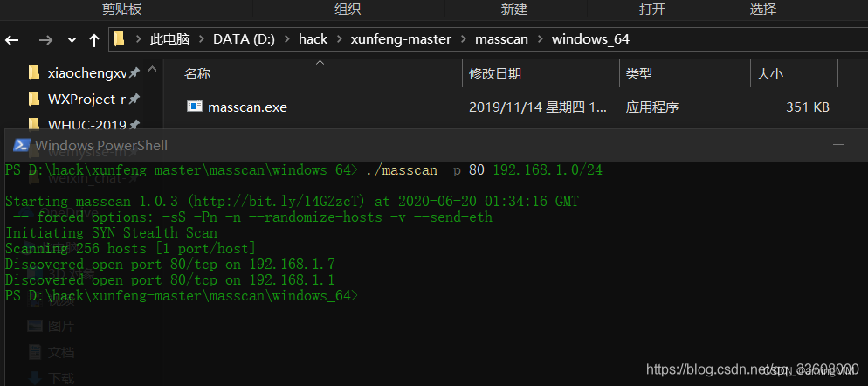The height and width of the screenshot is (386, 868).
Task: Click the PowerShell command prompt line
Action: (x=182, y=296)
